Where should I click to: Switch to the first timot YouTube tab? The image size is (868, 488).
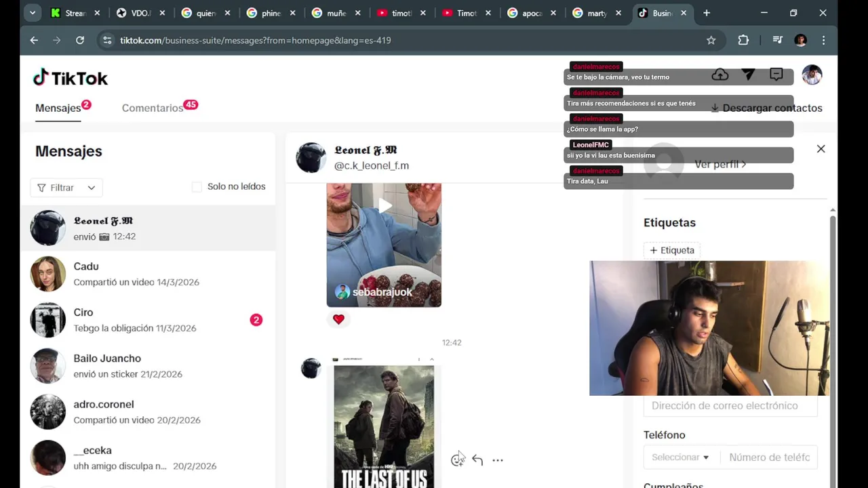coord(401,13)
